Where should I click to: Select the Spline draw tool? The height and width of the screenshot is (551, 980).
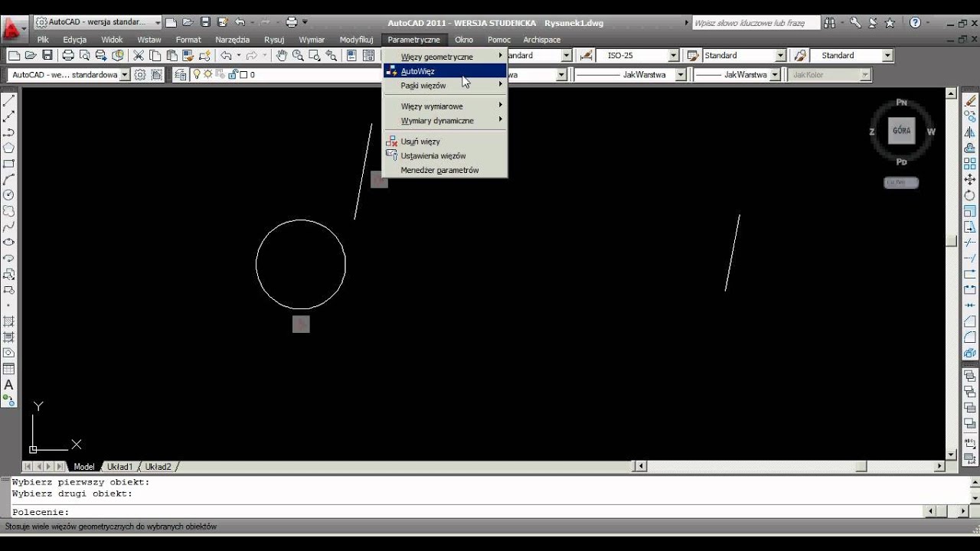click(x=8, y=227)
